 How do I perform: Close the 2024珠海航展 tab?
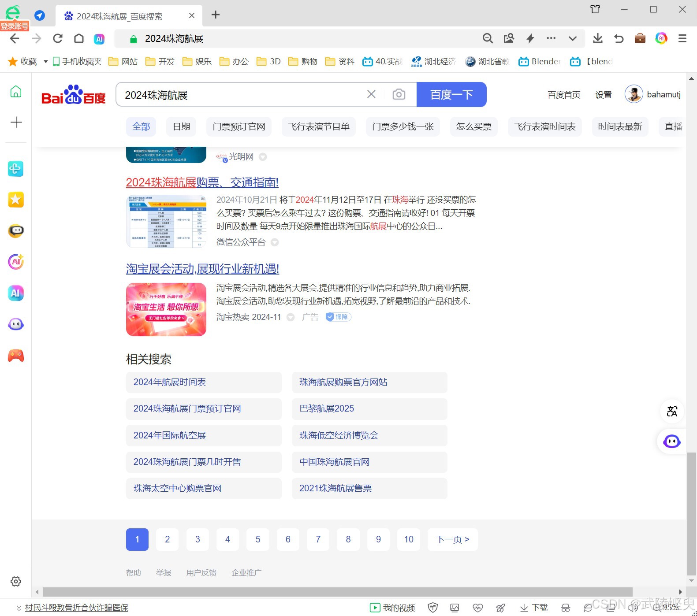tap(192, 16)
